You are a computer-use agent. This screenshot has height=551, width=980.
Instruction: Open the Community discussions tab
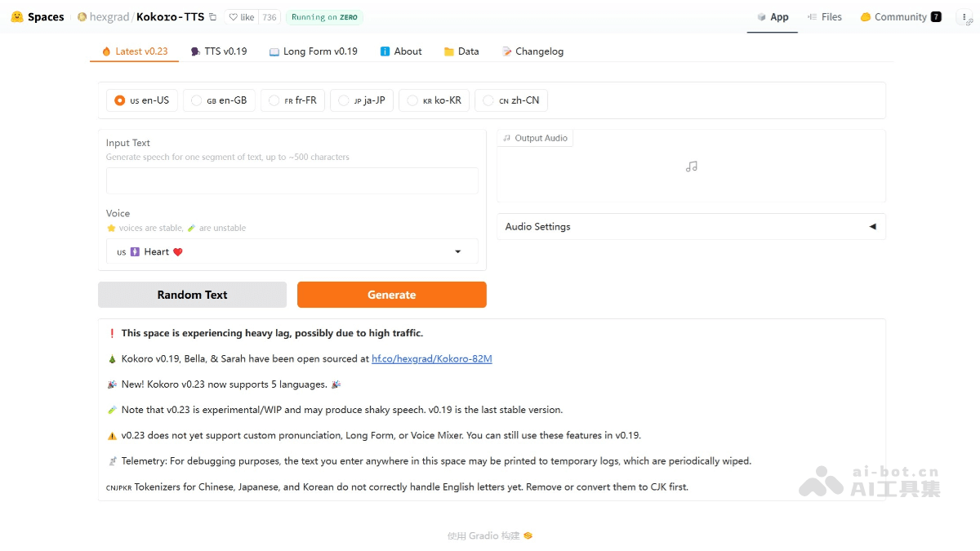(x=900, y=17)
